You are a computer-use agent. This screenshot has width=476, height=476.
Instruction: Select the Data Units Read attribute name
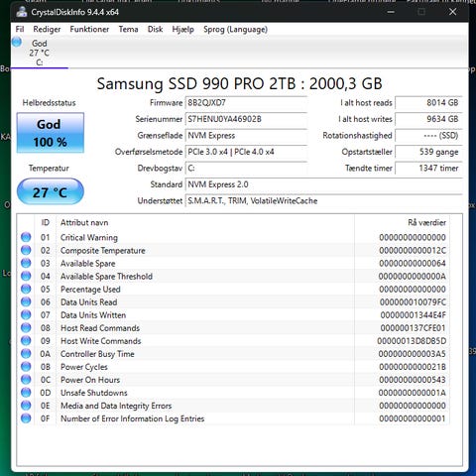coord(89,302)
